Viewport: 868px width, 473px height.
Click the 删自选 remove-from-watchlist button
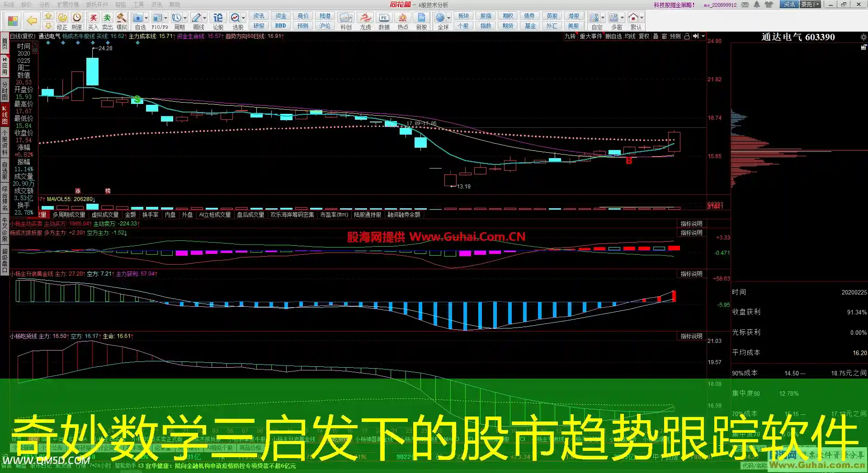point(613,36)
